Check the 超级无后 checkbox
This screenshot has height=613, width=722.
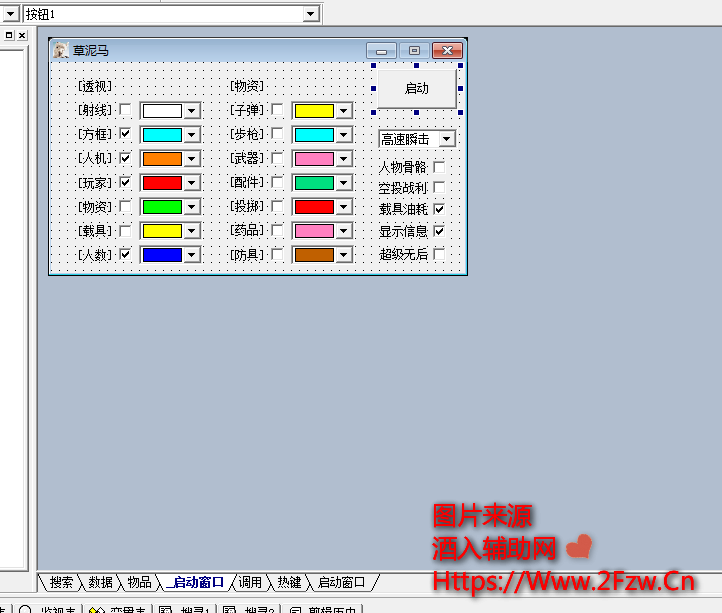[x=439, y=254]
